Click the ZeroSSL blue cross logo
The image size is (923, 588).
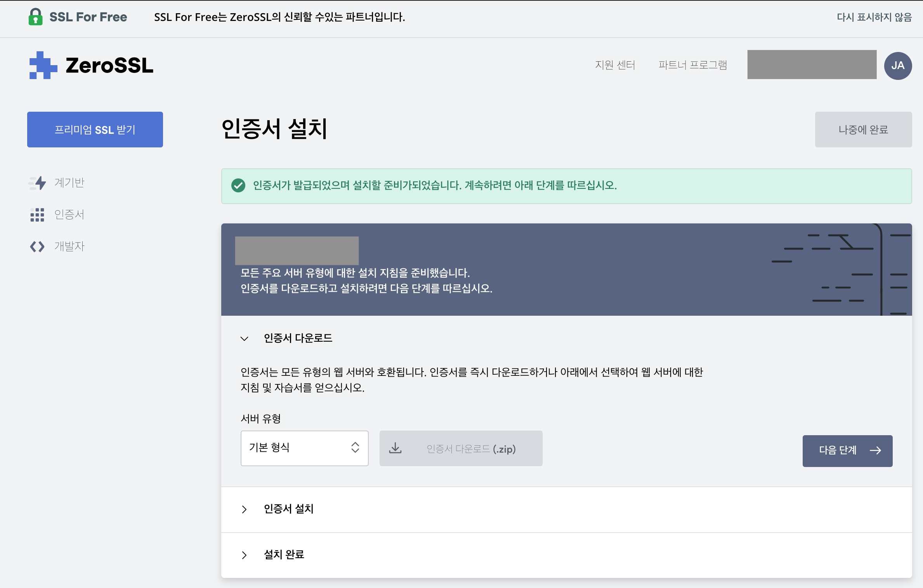tap(43, 65)
